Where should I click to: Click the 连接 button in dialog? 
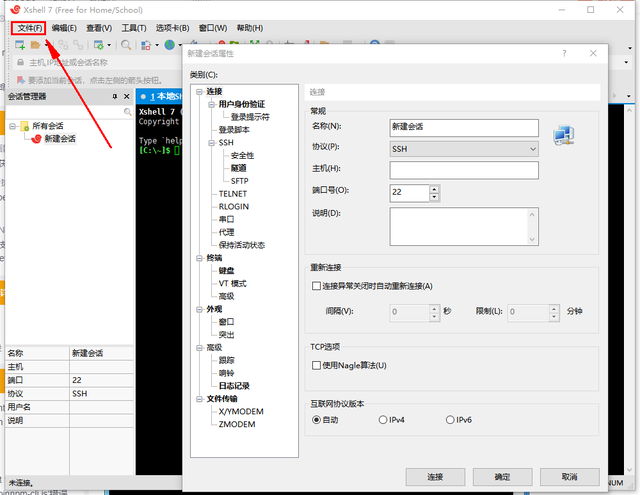(435, 477)
